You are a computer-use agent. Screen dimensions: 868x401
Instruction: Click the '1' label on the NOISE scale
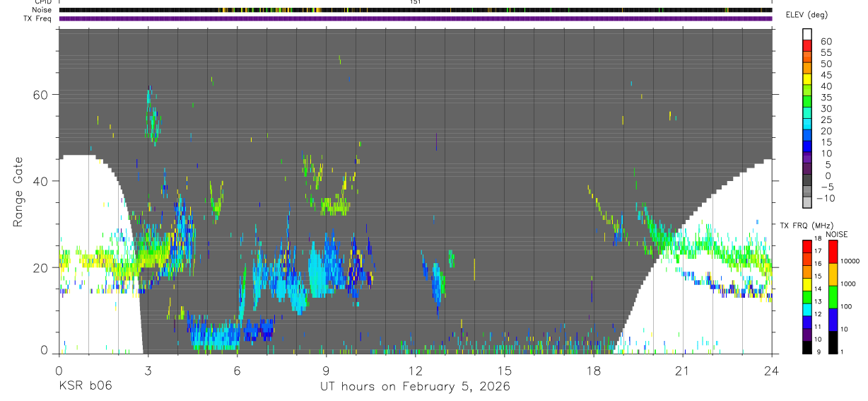[842, 352]
